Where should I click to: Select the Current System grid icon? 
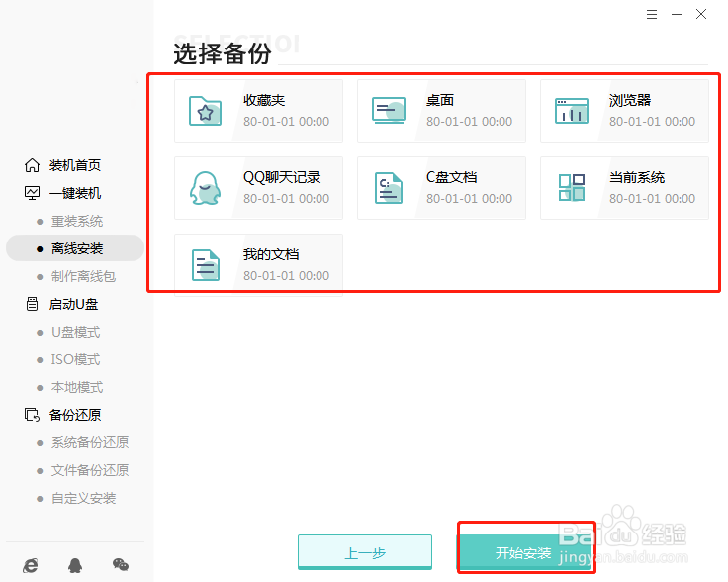click(572, 188)
